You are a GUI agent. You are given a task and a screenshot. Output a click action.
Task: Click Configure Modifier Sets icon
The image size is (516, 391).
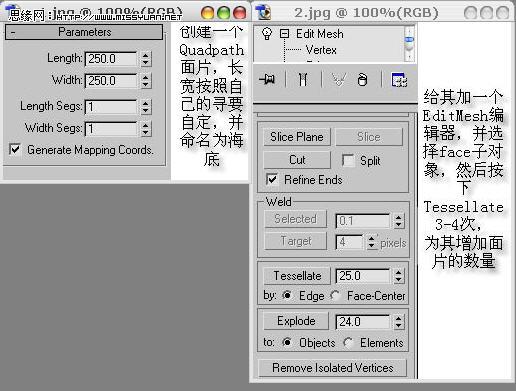(399, 80)
